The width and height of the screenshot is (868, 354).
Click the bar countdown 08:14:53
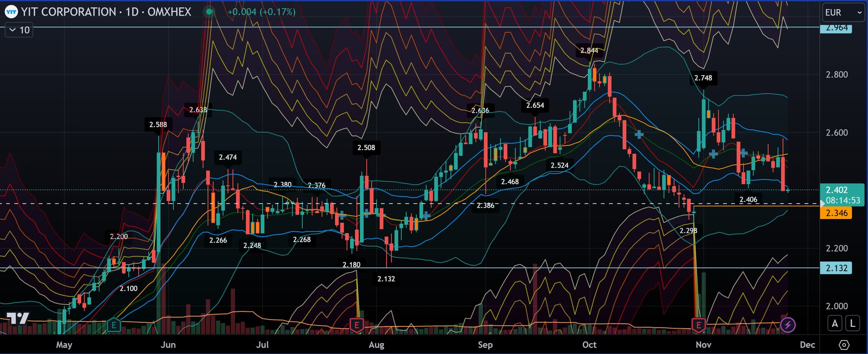(843, 200)
